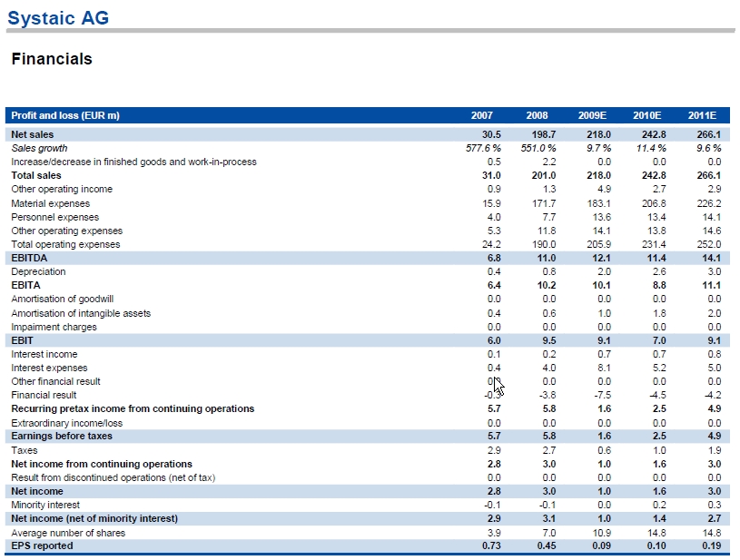Select the 551.0 % sales growth value
Viewport: 740px width, 560px height.
coord(538,148)
